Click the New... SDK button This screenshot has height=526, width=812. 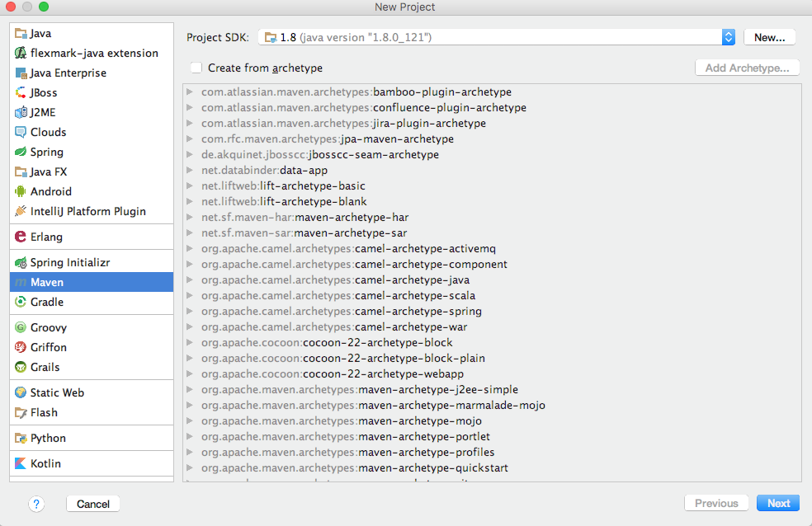click(770, 37)
